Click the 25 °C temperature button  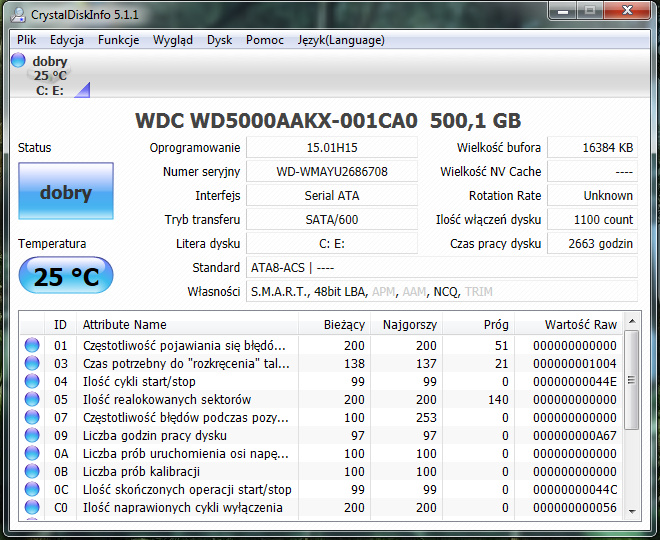tap(66, 275)
